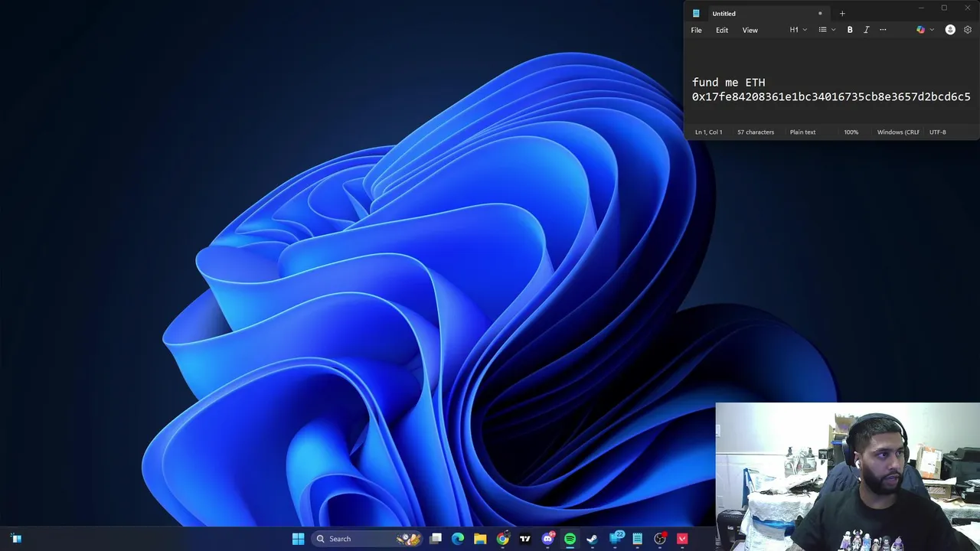This screenshot has height=551, width=980.
Task: Open the account profile icon
Action: [950, 30]
